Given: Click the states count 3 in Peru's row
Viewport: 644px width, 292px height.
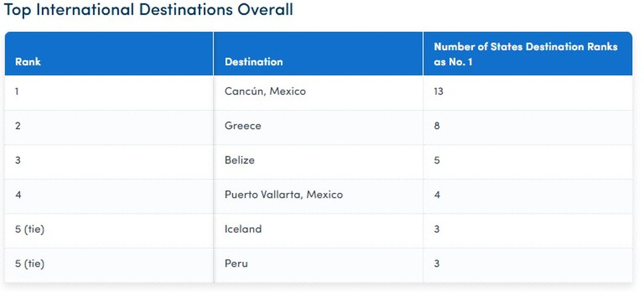Looking at the screenshot, I should click(437, 264).
